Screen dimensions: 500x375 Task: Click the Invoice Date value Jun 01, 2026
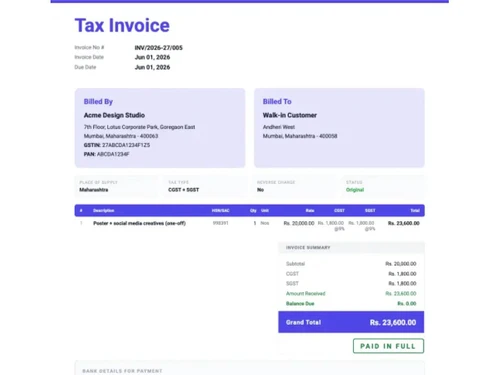coord(152,57)
